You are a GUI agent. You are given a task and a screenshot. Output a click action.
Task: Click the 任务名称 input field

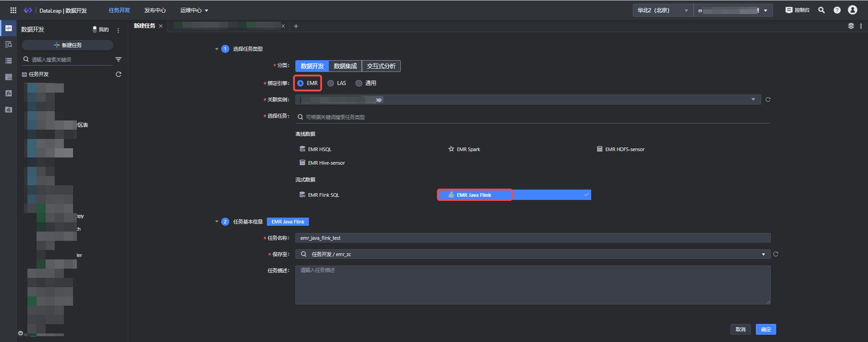coord(533,238)
